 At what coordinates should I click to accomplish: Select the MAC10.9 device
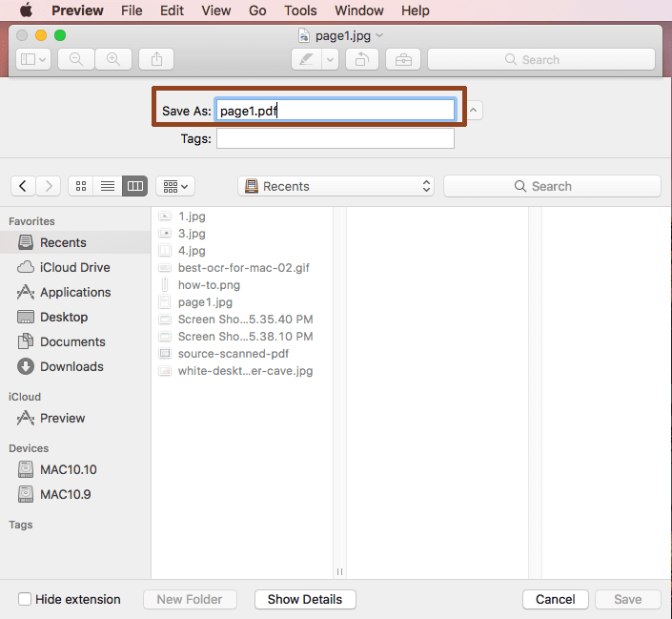pos(75,494)
